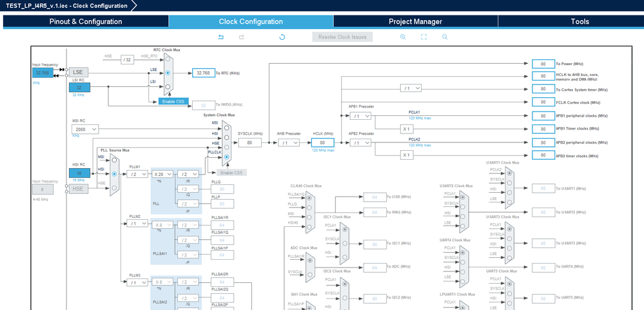Image resolution: width=644 pixels, height=310 pixels.
Task: Select MSI in System Clock Mux
Action: [227, 128]
